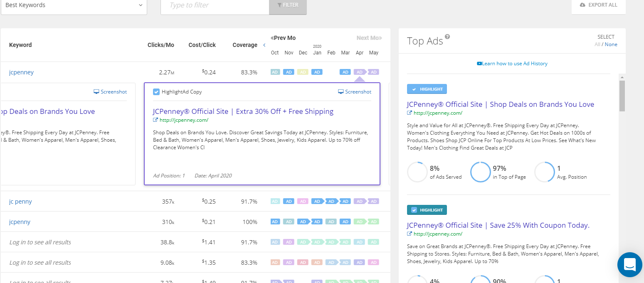Screen dimensions: 644x283
Task: Toggle HIGHLIGHT on Save 25% top ad
Action: [x=427, y=210]
